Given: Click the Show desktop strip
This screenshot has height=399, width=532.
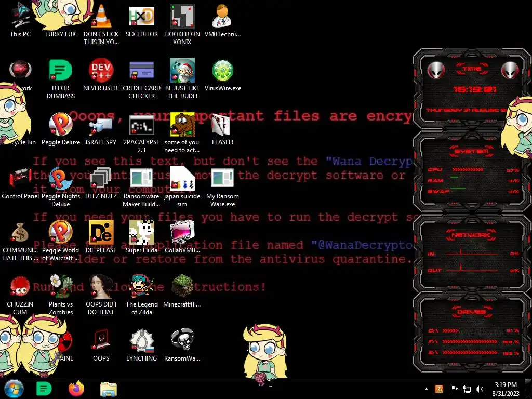Looking at the screenshot, I should (528, 389).
